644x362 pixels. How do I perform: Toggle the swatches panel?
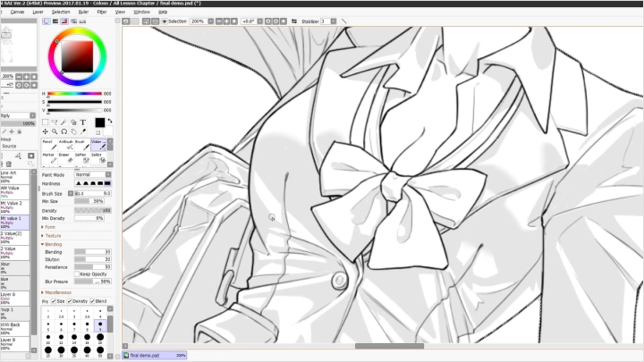(82, 21)
